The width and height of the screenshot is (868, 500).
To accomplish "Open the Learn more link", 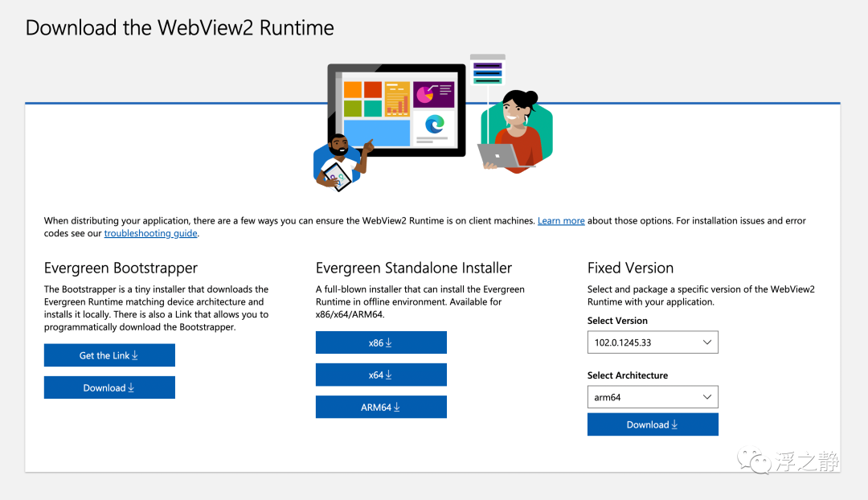I will coord(561,220).
